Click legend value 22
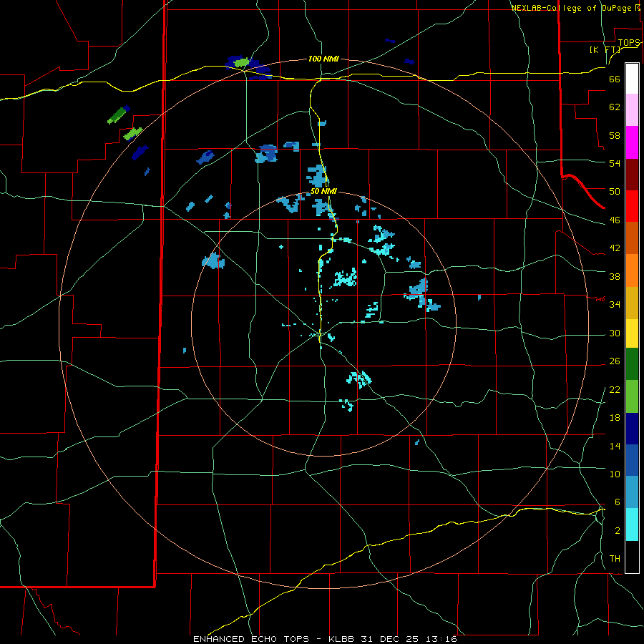 click(615, 389)
